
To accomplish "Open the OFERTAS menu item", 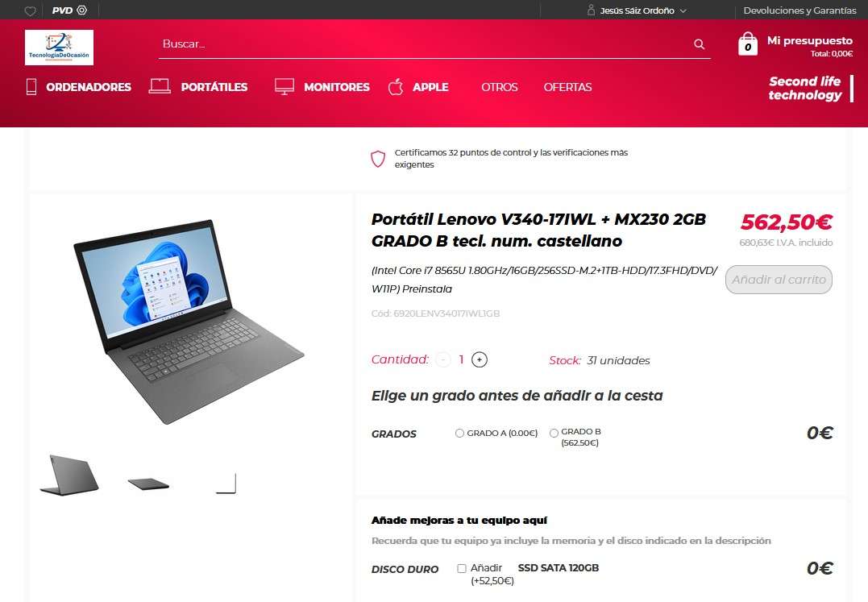I will click(567, 87).
